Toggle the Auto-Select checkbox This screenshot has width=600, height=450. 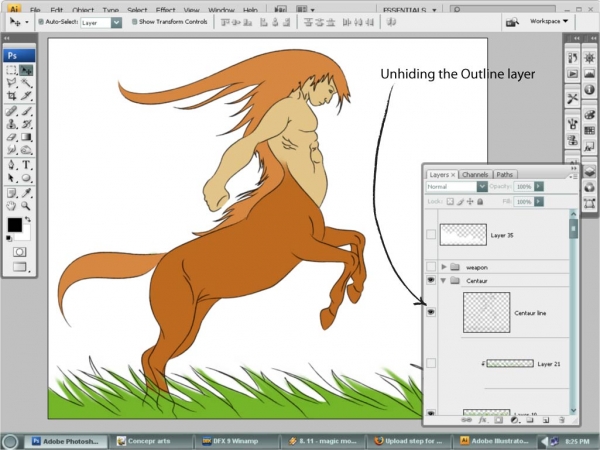click(41, 22)
